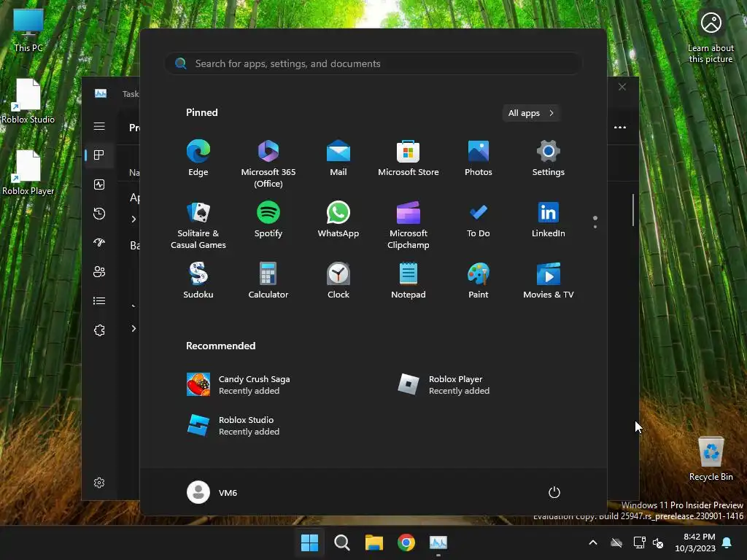Open Edge from pinned apps
The image size is (747, 560).
click(x=198, y=158)
